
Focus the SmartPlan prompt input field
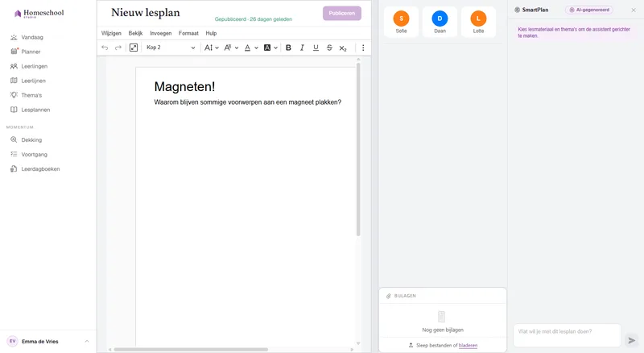(x=567, y=335)
